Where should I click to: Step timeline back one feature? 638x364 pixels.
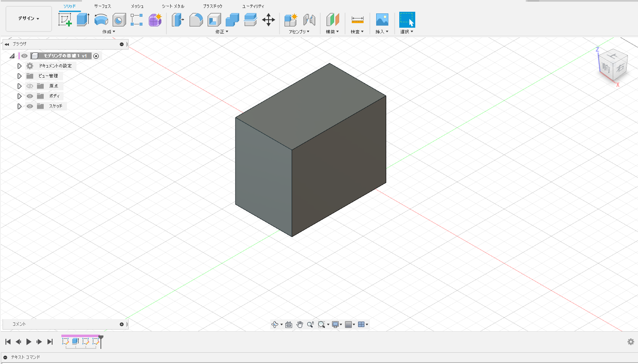coord(18,342)
